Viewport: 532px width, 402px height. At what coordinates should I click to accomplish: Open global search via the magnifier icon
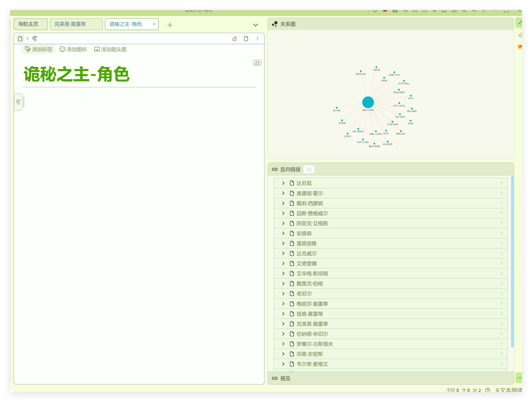coord(464,10)
